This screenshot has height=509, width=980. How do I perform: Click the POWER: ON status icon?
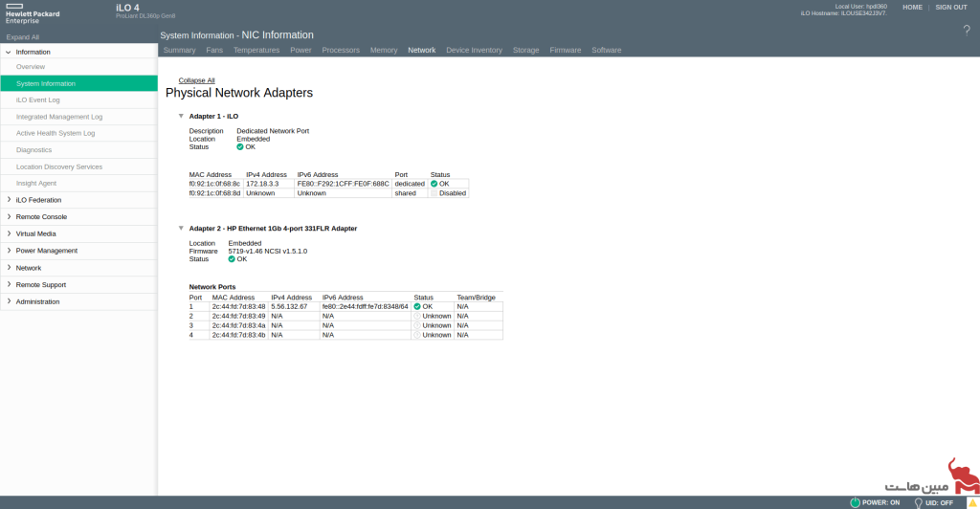(x=855, y=502)
